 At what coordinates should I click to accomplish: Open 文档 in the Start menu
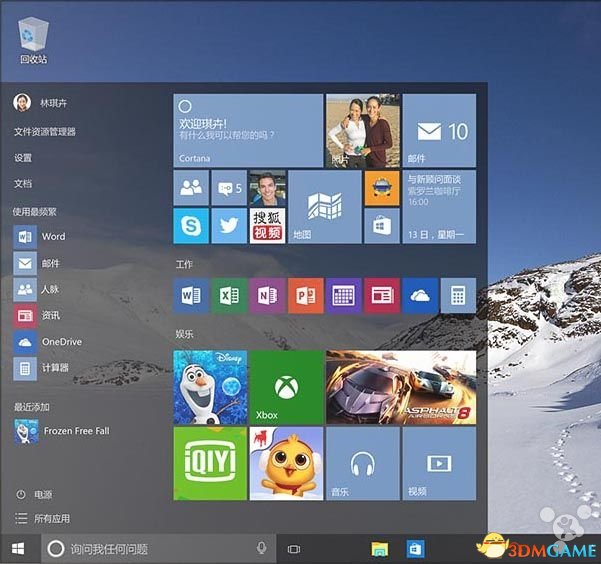pos(23,184)
